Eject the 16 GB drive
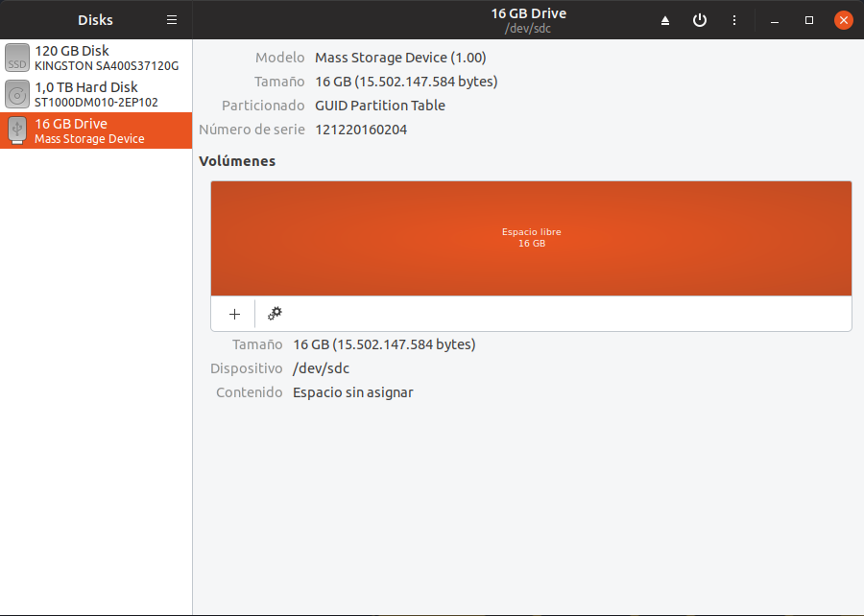 (666, 20)
